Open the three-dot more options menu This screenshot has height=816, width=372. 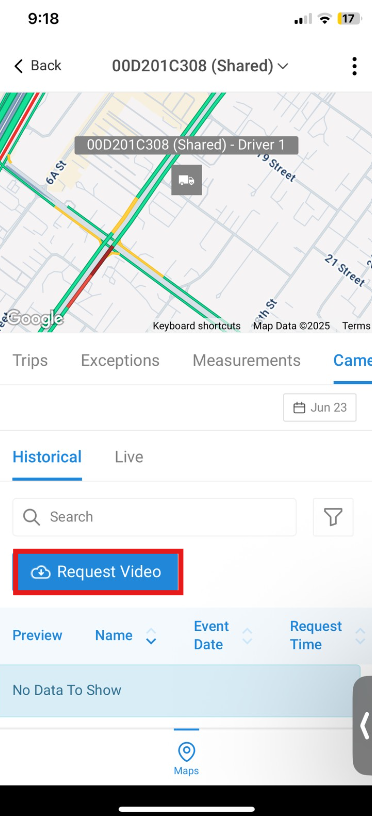pyautogui.click(x=354, y=66)
